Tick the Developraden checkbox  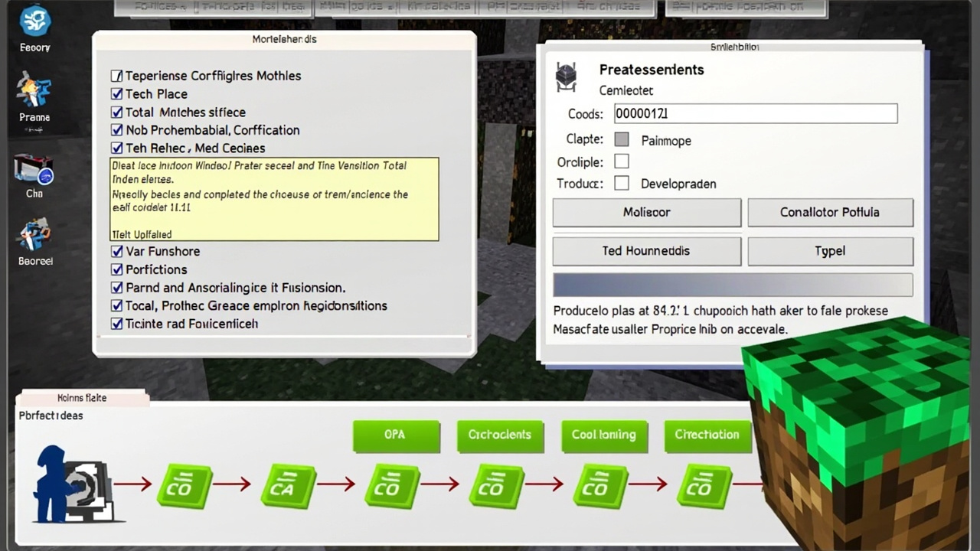click(622, 184)
